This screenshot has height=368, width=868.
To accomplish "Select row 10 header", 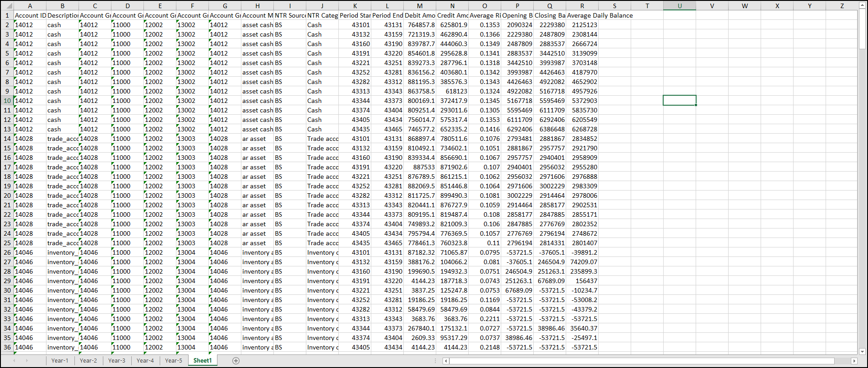I will click(7, 101).
